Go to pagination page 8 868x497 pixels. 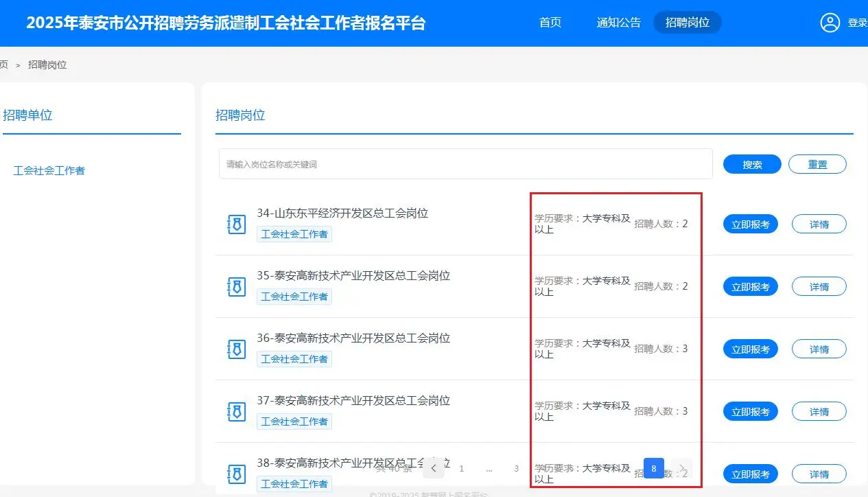(653, 467)
